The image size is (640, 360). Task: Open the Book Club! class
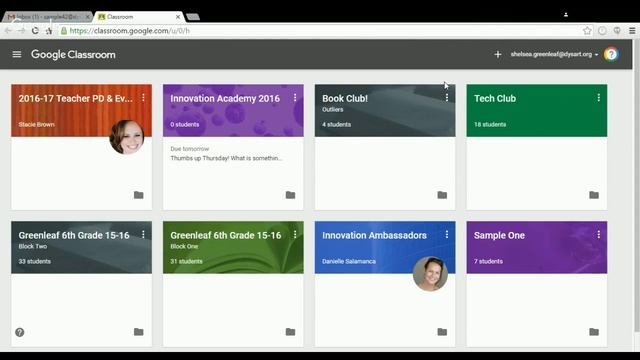(345, 98)
